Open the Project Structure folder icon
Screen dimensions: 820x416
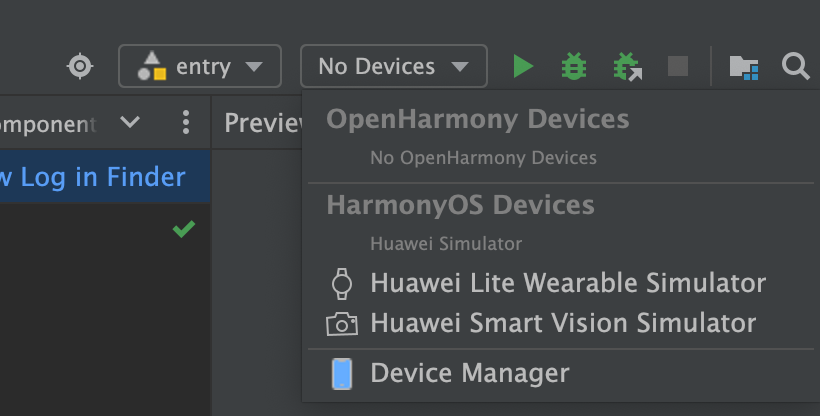[x=744, y=68]
